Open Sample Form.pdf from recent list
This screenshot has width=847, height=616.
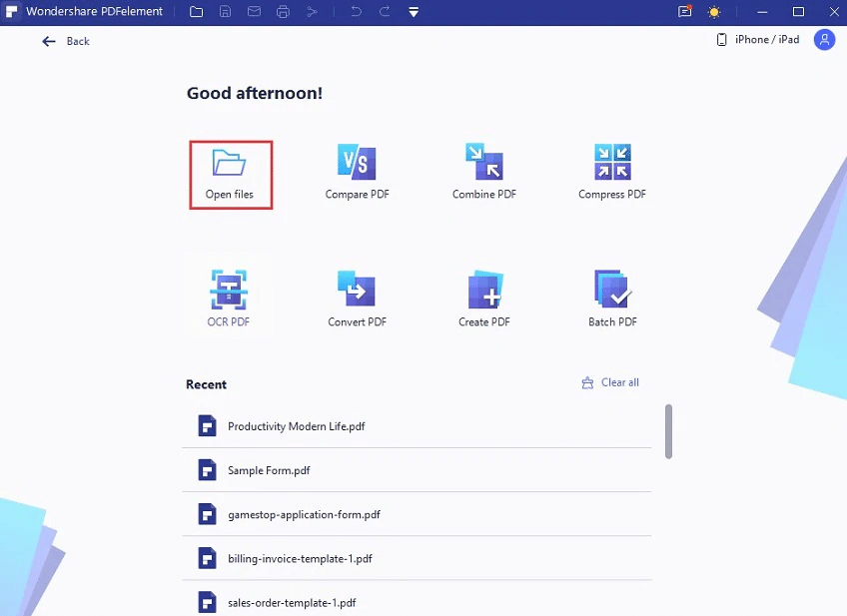tap(417, 470)
